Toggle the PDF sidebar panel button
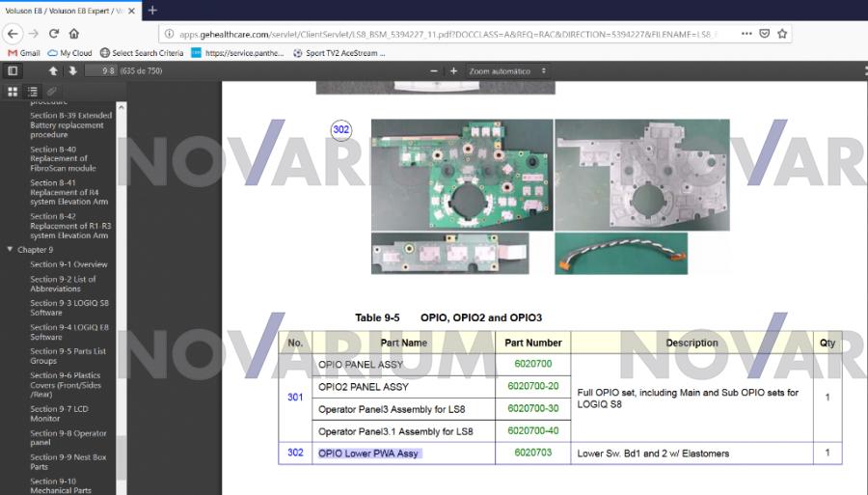Screen dimensions: 868x495 pyautogui.click(x=13, y=71)
